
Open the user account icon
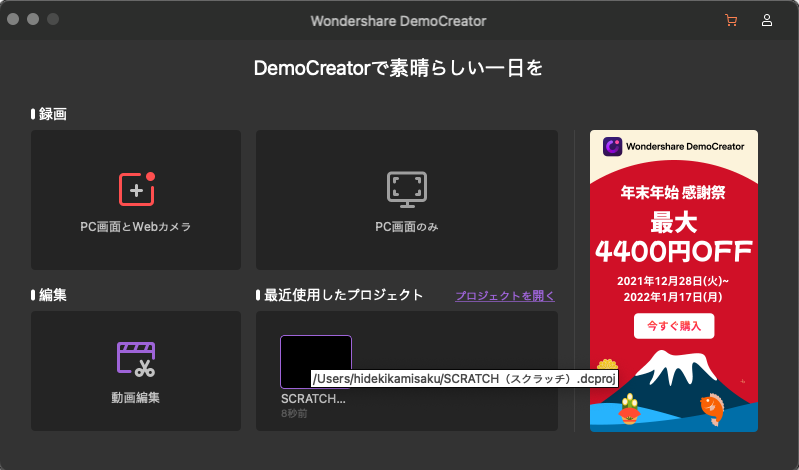pyautogui.click(x=766, y=20)
